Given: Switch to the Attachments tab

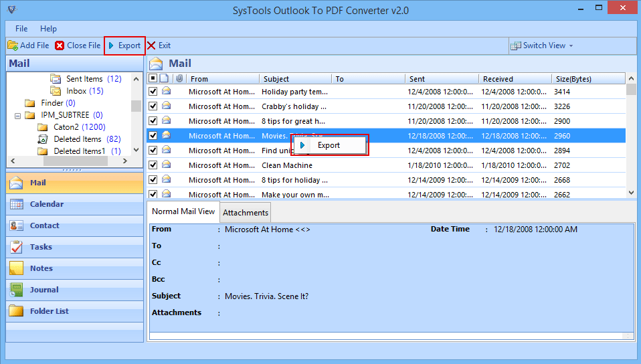Looking at the screenshot, I should [x=246, y=213].
